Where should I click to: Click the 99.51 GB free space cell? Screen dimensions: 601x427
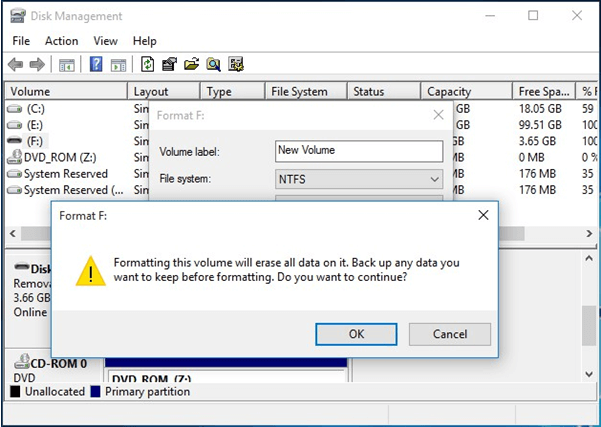tap(540, 125)
